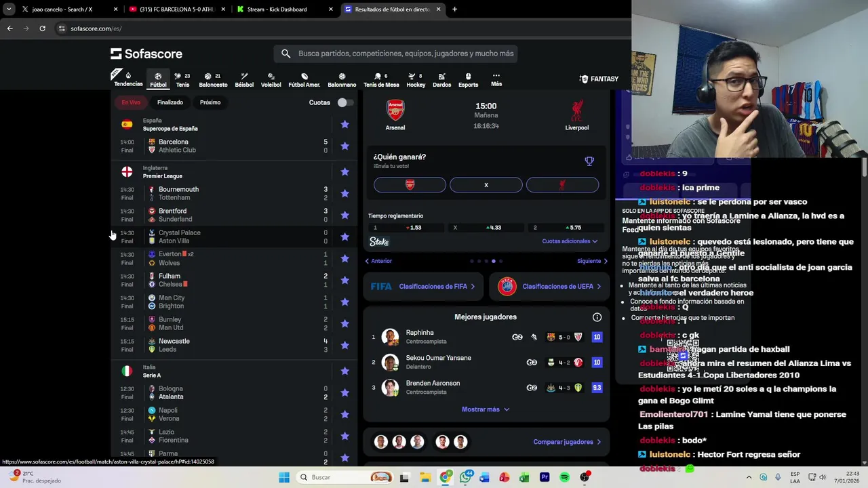Expand the Más sports menu
Viewport: 868px width, 488px height.
point(496,80)
